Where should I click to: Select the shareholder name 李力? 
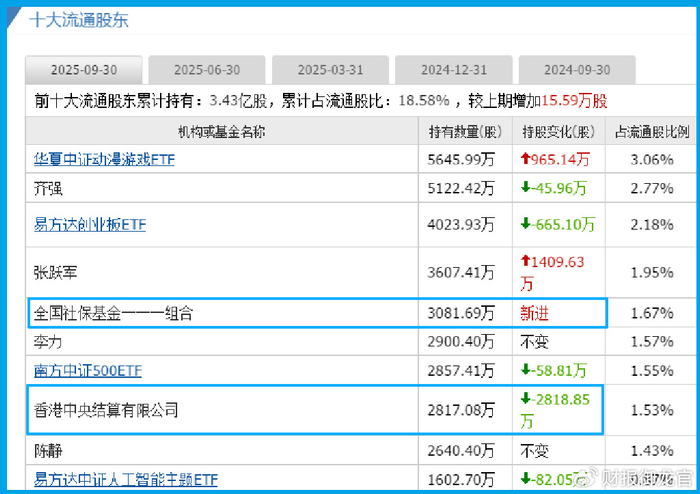(x=48, y=342)
